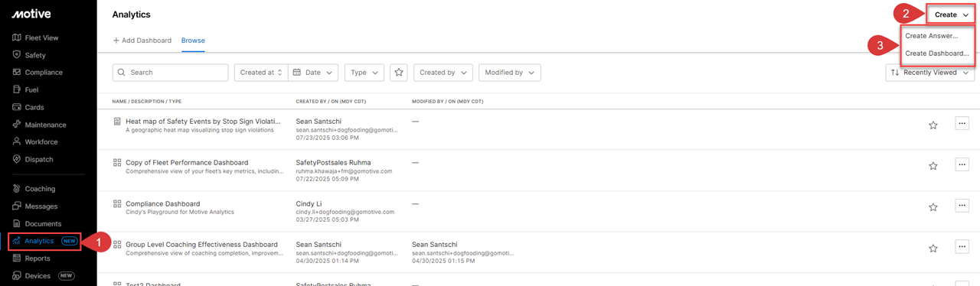Click the calendar icon in Date filter
Image resolution: width=980 pixels, height=286 pixels.
point(297,73)
